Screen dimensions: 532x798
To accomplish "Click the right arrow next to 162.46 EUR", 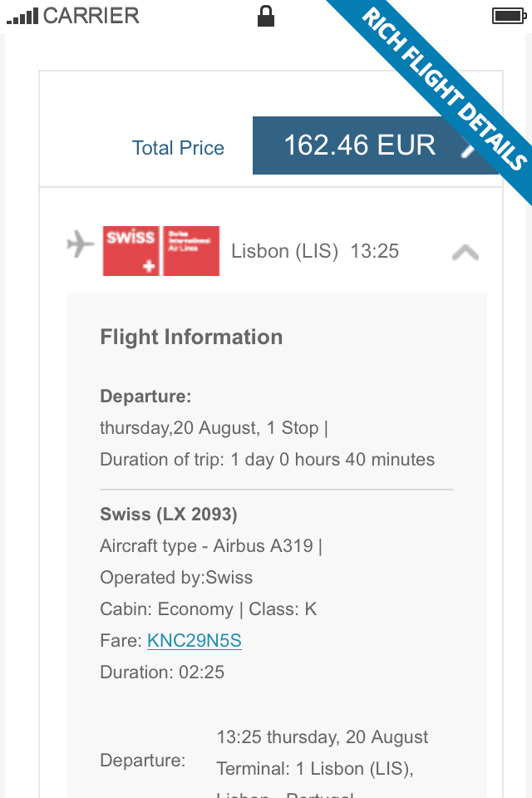I will [469, 147].
